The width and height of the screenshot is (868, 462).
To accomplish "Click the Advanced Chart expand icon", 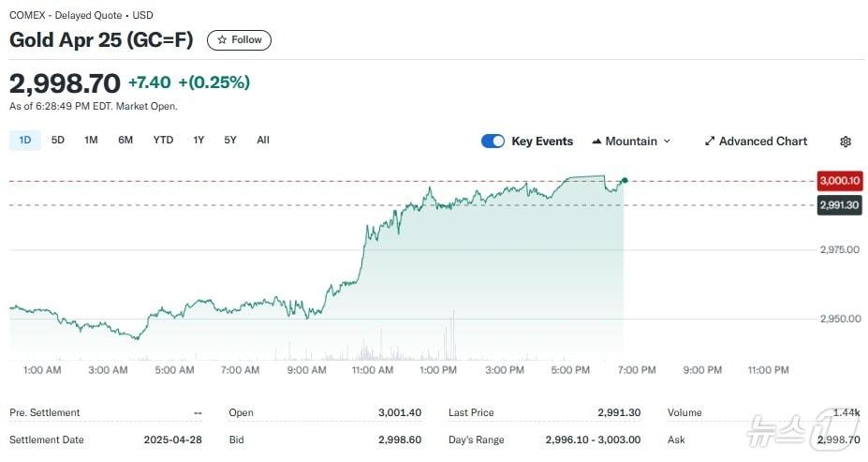I will pyautogui.click(x=710, y=142).
